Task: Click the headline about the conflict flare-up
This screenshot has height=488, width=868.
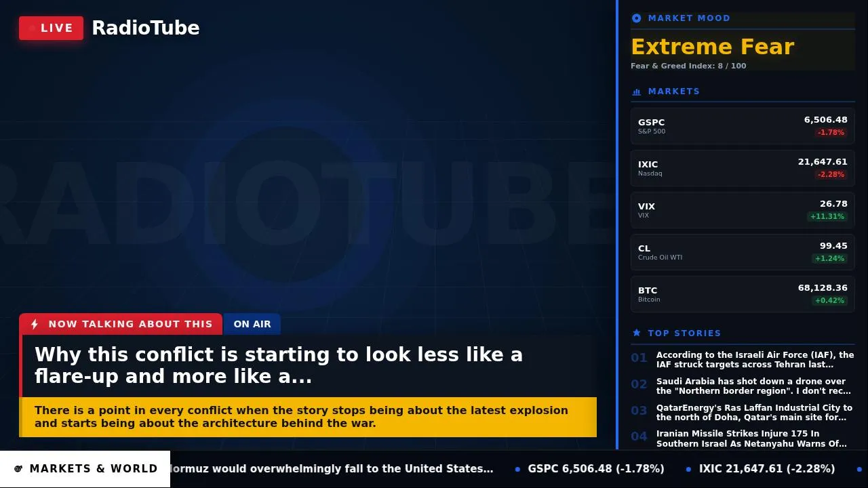Action: (x=279, y=365)
